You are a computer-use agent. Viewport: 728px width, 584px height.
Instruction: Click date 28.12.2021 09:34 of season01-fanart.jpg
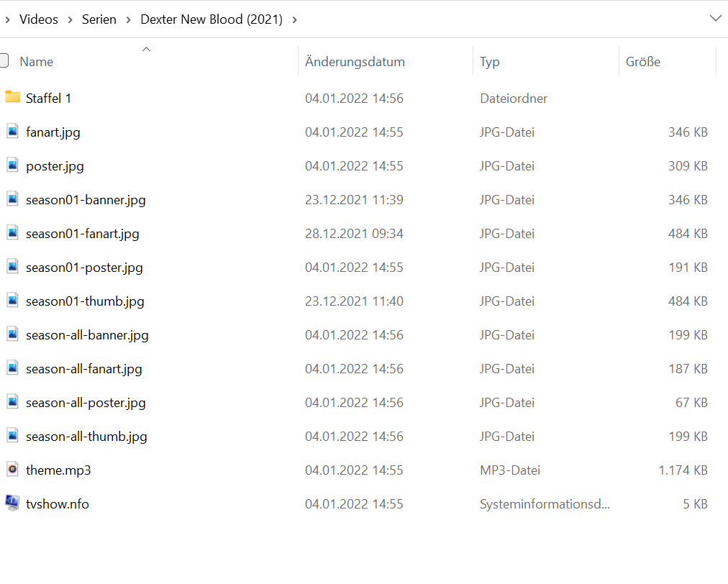354,234
